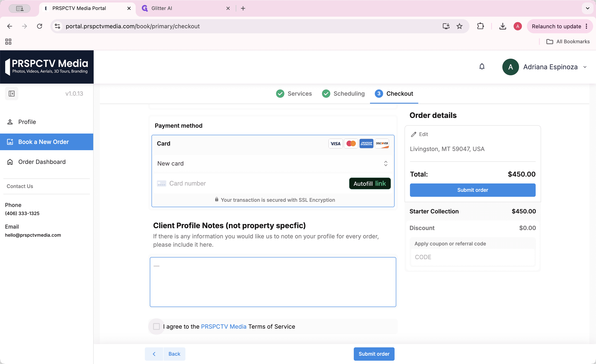Click the Amex card logo

[366, 144]
